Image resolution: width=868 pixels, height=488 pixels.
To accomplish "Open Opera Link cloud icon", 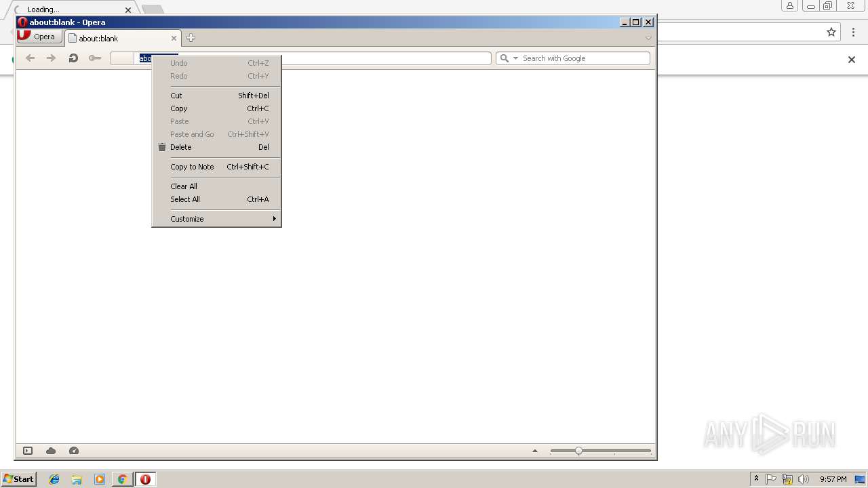I will [x=51, y=451].
